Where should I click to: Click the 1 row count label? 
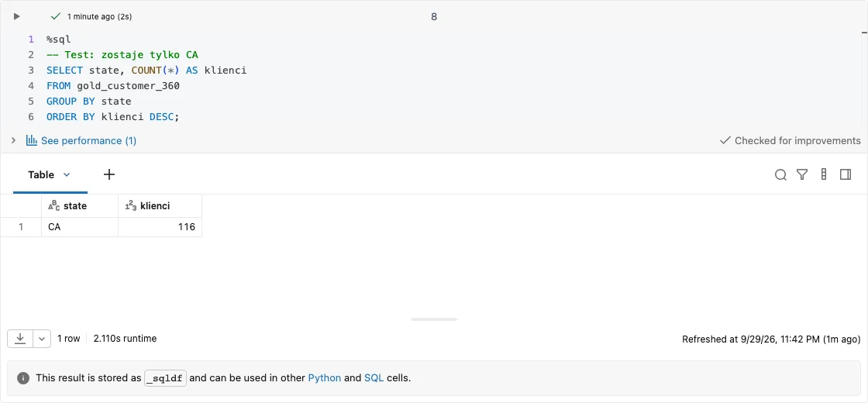pos(69,338)
